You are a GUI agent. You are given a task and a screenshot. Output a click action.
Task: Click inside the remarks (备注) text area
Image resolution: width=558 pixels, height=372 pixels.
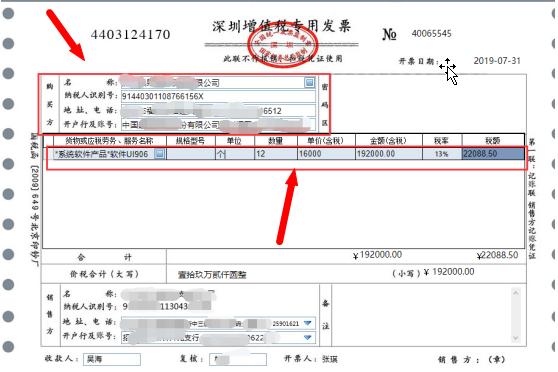coord(422,315)
